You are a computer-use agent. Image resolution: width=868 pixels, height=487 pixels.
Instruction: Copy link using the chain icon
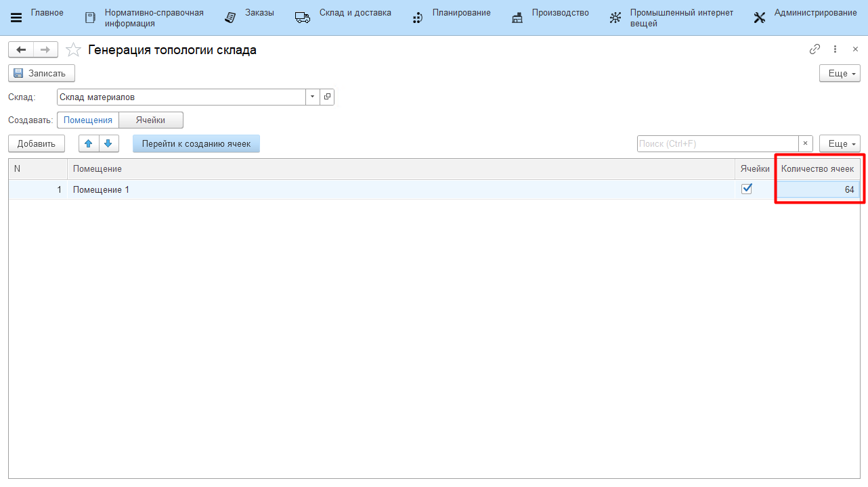(815, 49)
